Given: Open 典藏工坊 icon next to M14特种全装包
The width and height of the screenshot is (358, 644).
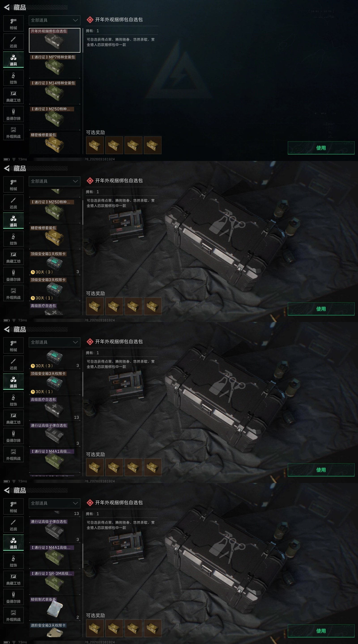Looking at the screenshot, I should tap(13, 96).
